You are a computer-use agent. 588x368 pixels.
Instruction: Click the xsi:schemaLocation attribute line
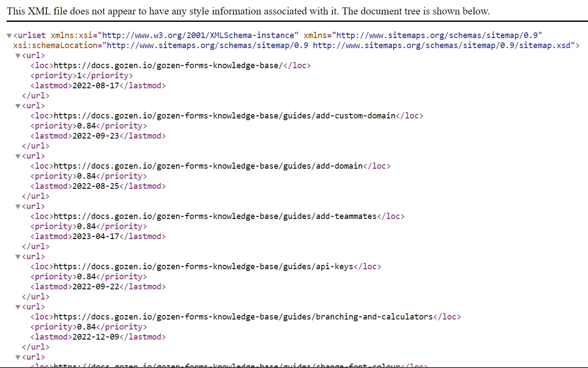tap(297, 45)
